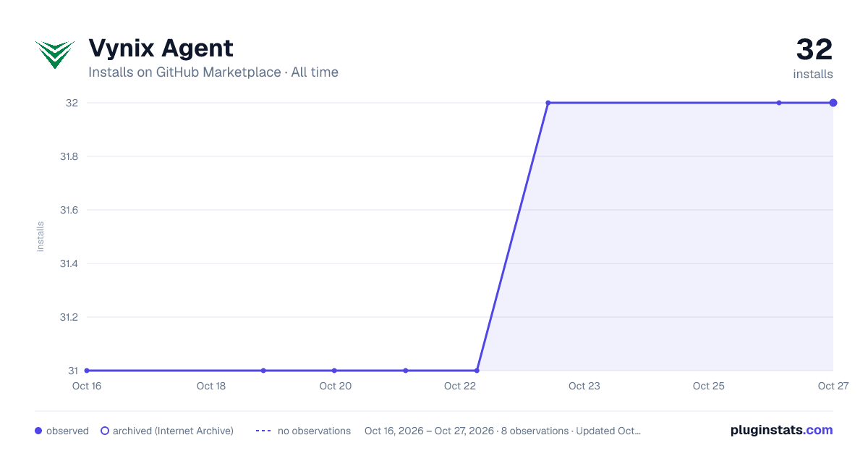The width and height of the screenshot is (868, 456).
Task: Click the 'observed' legend label
Action: 67,431
